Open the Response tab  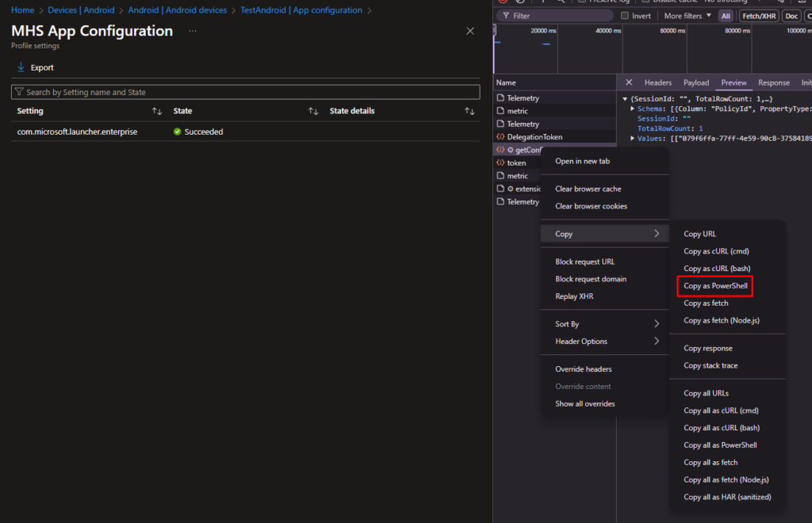(x=774, y=82)
